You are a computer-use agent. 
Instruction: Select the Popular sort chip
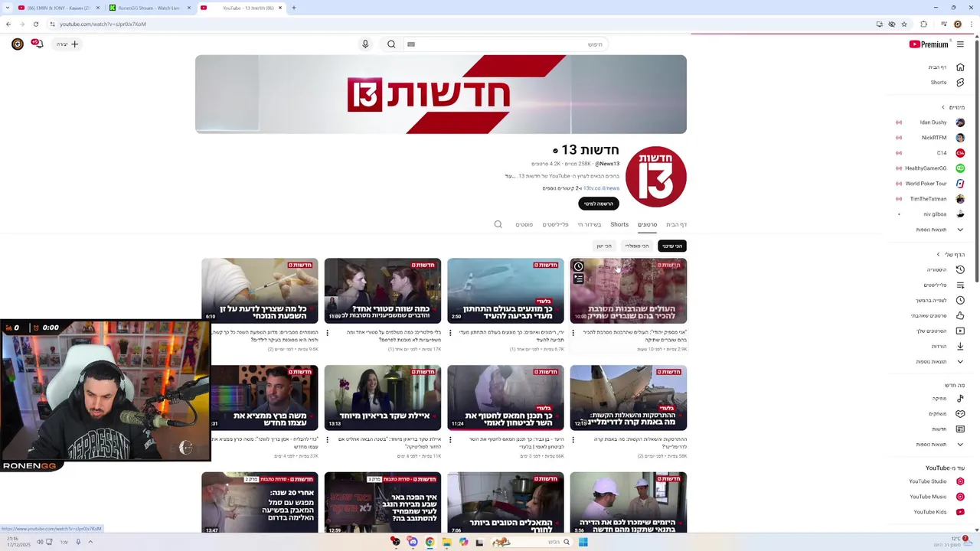coord(637,246)
